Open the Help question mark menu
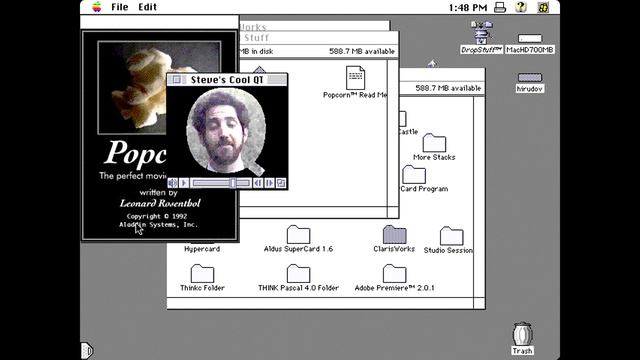 521,7
